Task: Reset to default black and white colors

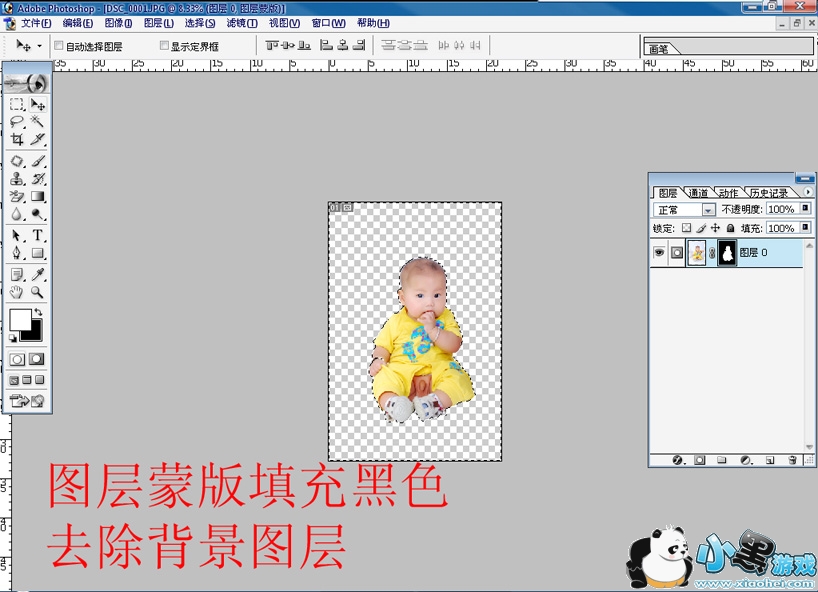Action: coord(13,339)
